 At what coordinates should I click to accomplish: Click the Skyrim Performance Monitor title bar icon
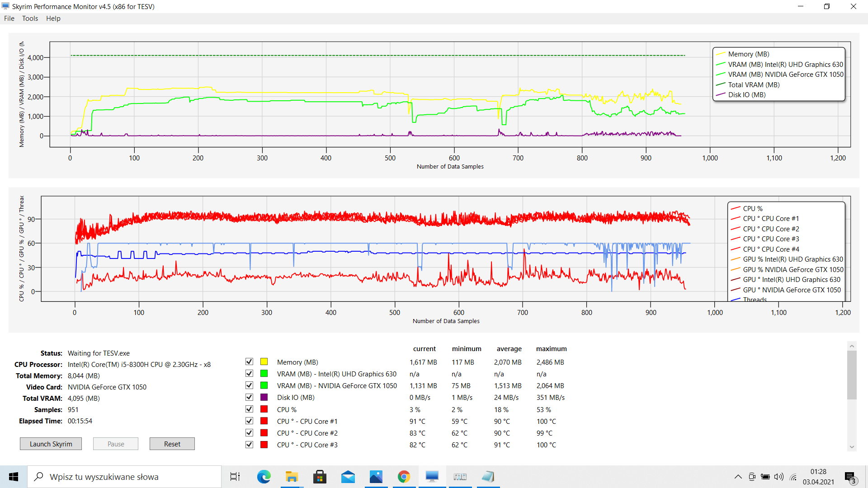click(x=5, y=6)
